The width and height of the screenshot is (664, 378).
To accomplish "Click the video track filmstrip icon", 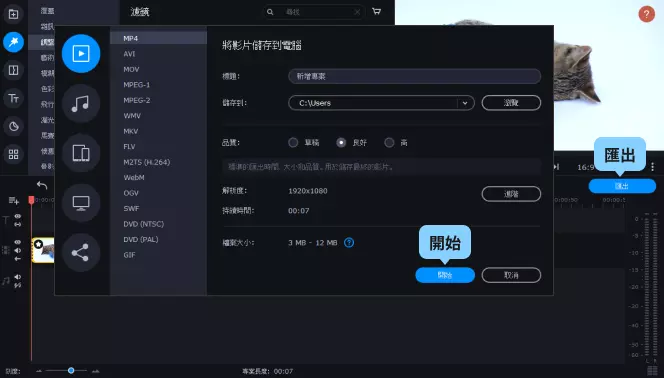I will pos(6,250).
